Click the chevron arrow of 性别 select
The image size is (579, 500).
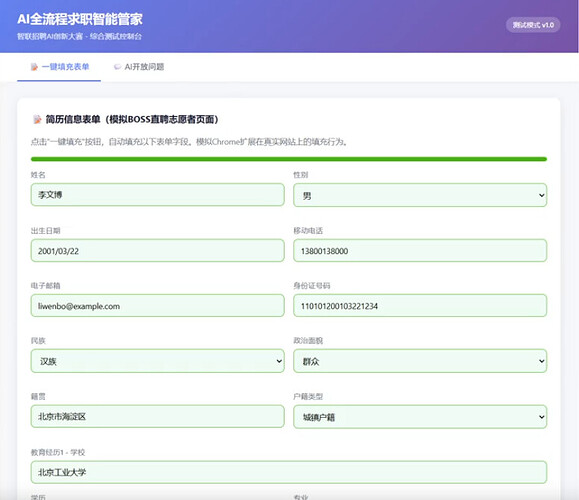click(x=541, y=195)
